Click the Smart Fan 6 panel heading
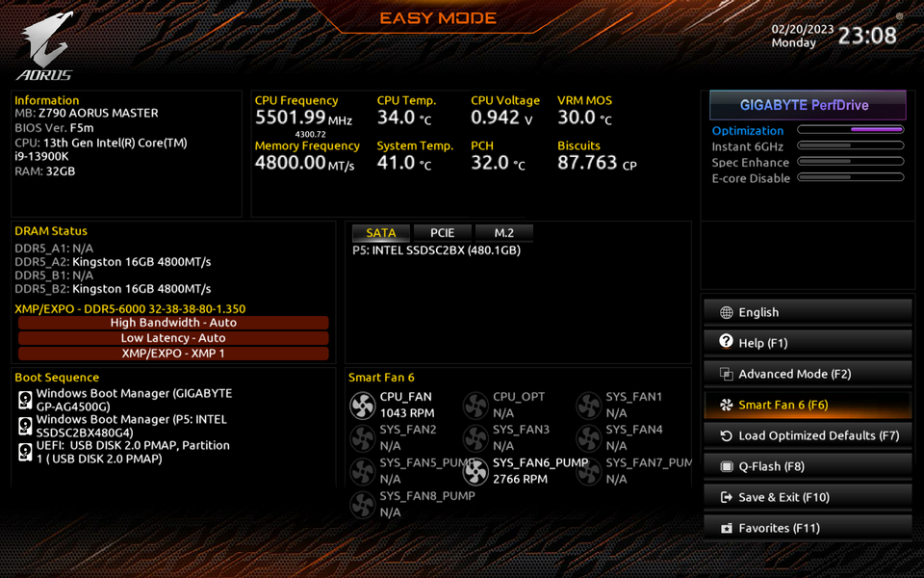 [x=381, y=378]
